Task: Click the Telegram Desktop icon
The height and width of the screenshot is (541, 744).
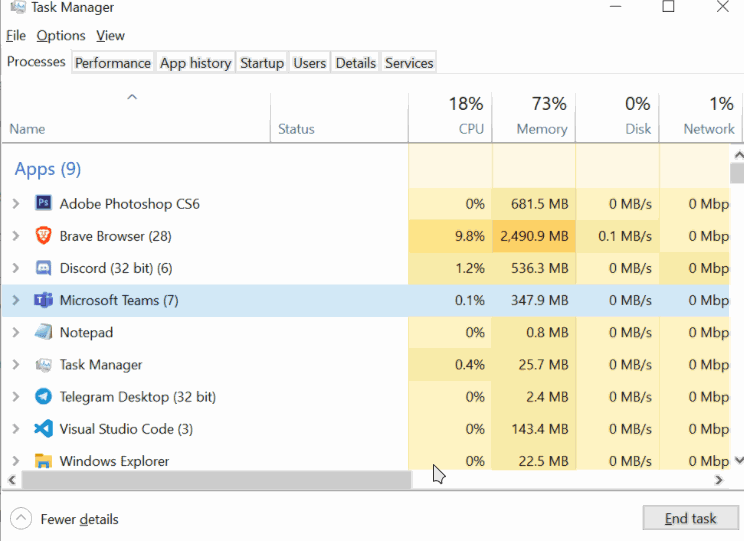Action: pos(43,396)
